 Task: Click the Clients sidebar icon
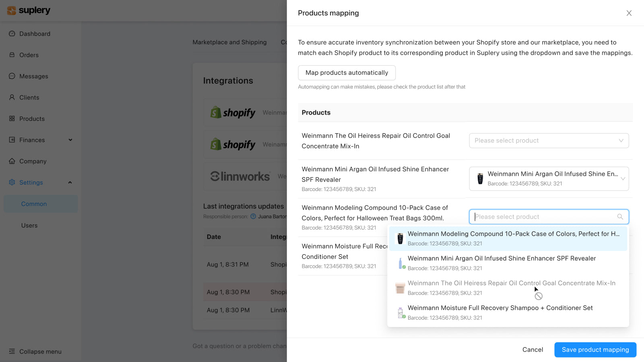pos(12,97)
